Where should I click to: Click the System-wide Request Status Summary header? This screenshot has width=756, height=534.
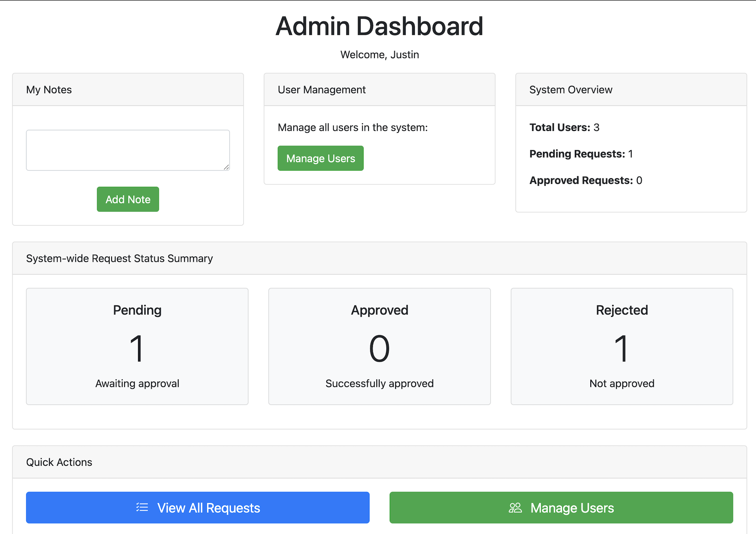119,258
